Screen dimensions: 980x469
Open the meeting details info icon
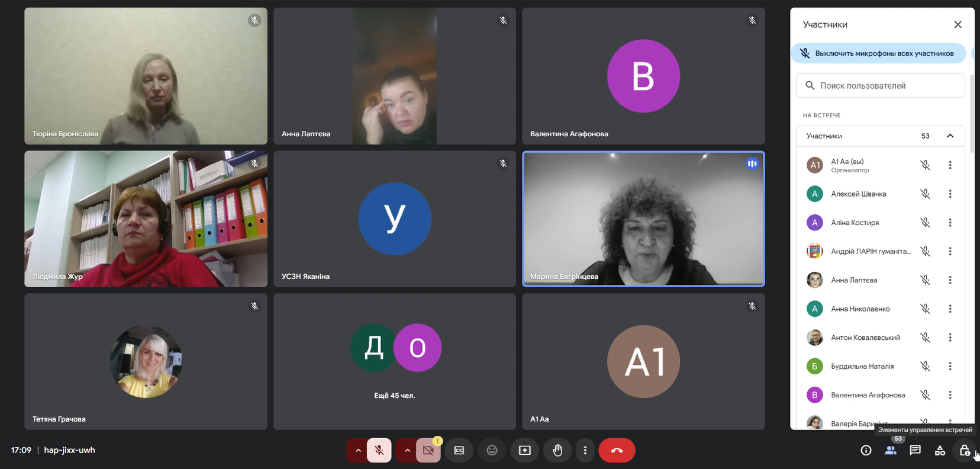pyautogui.click(x=866, y=451)
